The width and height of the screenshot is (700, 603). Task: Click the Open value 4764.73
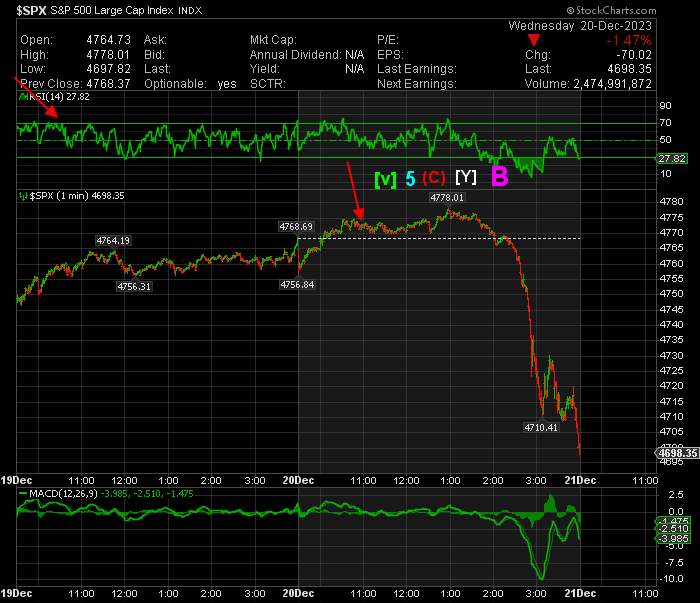[x=108, y=40]
